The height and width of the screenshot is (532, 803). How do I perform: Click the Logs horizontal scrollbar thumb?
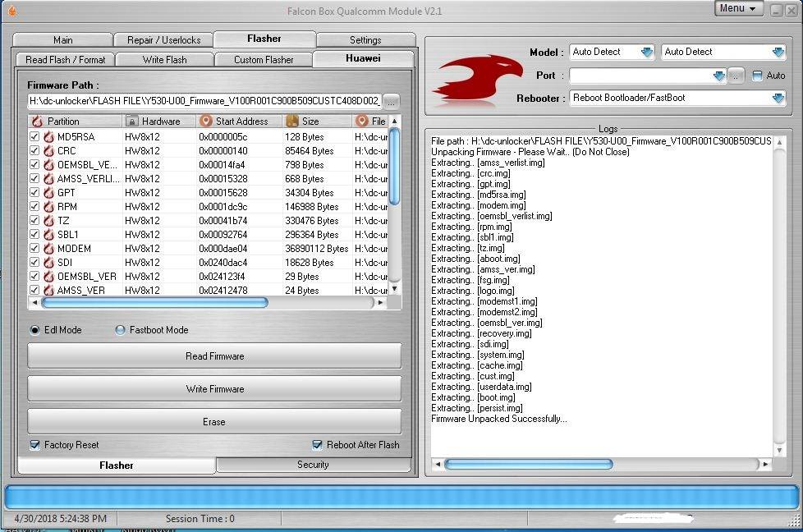[529, 464]
